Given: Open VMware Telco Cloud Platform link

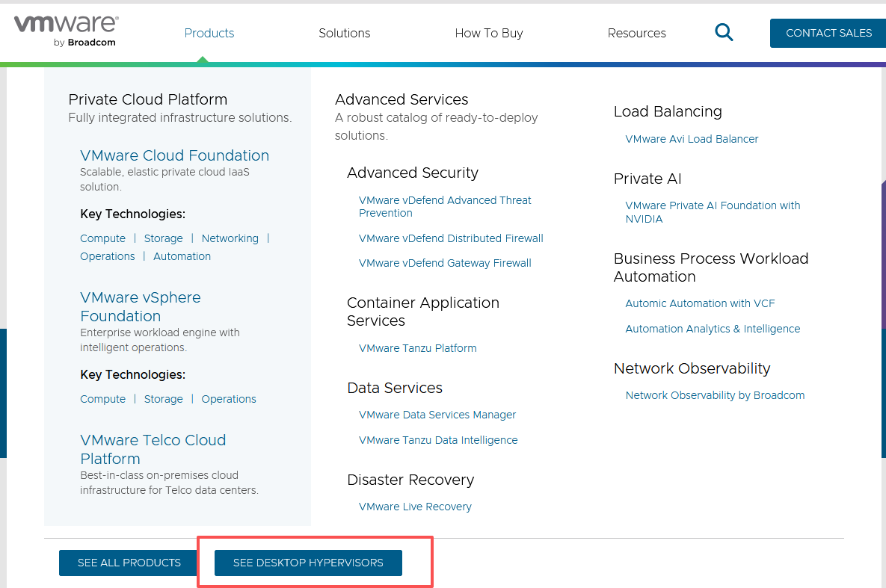Looking at the screenshot, I should [153, 449].
